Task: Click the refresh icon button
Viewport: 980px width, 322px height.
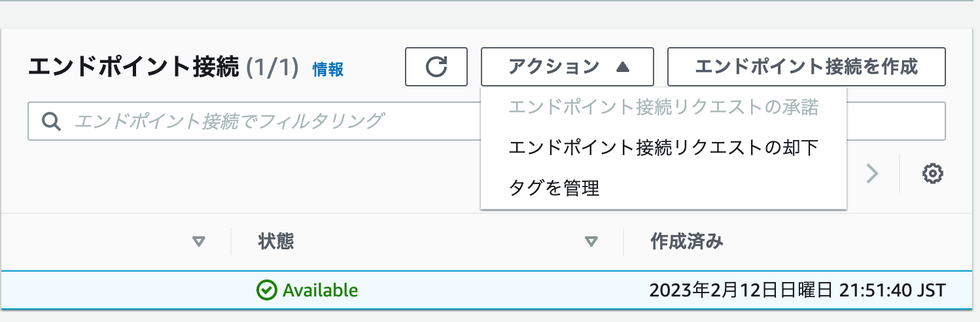Action: coord(436,67)
